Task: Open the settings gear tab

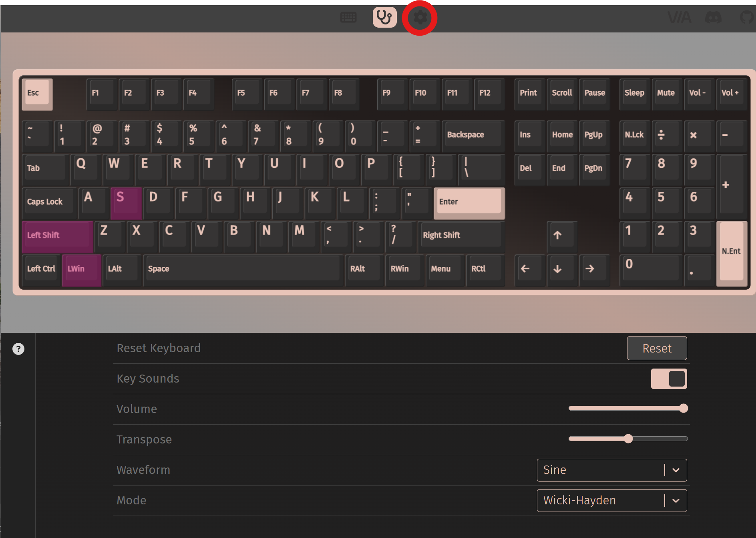Action: pos(420,18)
